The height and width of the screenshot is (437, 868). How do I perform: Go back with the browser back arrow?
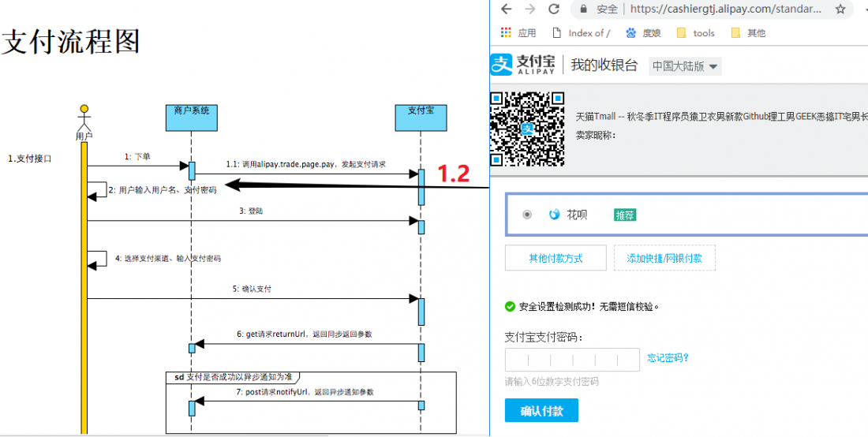point(506,9)
